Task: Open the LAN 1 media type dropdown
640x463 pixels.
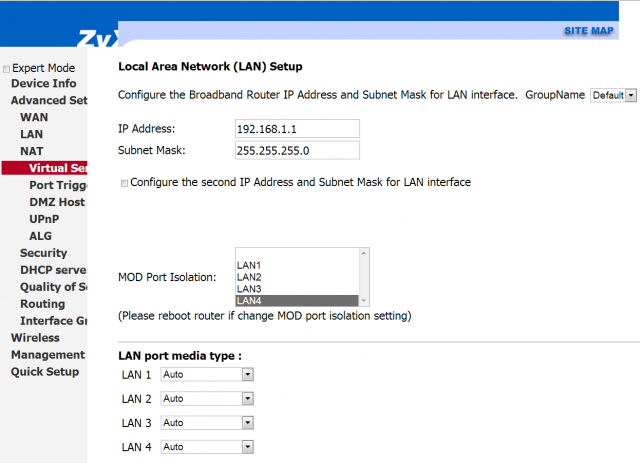Action: pos(207,374)
